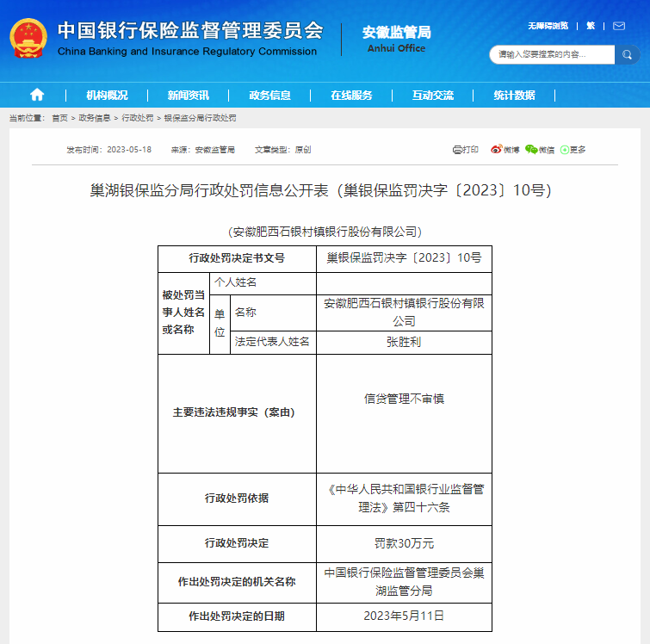Click 无障碍浏览 accessibility link

(548, 26)
